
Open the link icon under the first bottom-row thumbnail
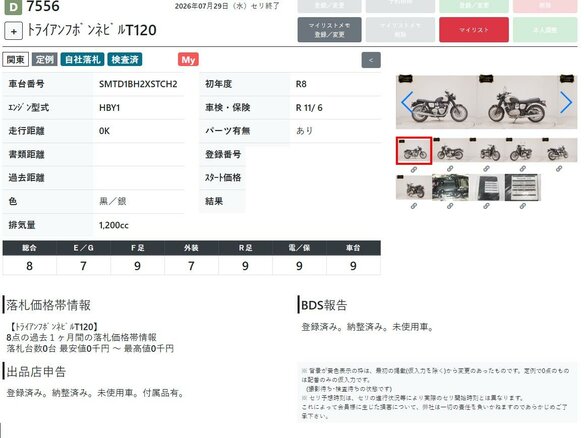(414, 206)
